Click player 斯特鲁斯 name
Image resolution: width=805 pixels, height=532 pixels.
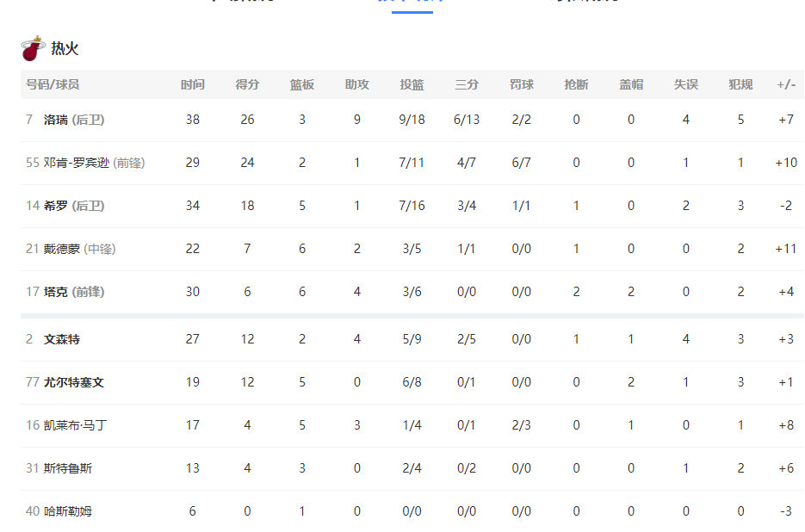tap(68, 468)
